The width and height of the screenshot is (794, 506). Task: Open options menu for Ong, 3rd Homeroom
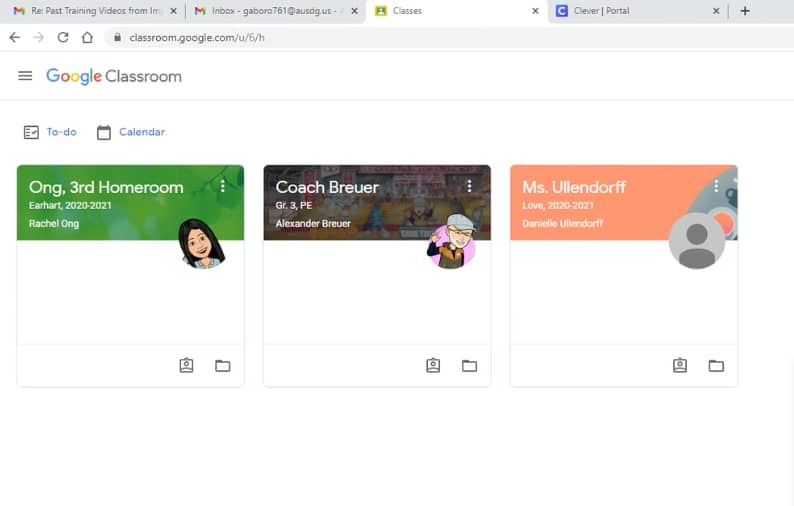223,186
